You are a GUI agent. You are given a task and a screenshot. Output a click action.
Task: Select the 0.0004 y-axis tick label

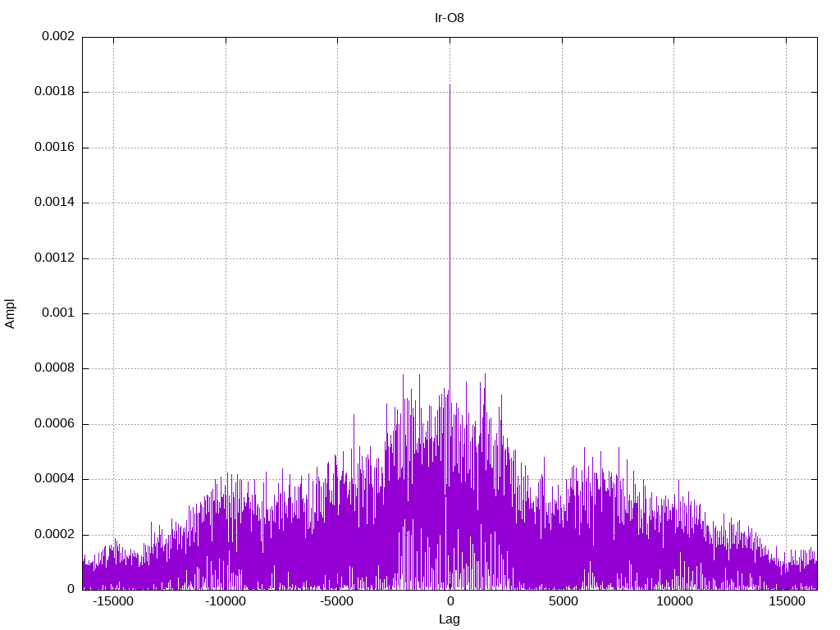point(54,479)
